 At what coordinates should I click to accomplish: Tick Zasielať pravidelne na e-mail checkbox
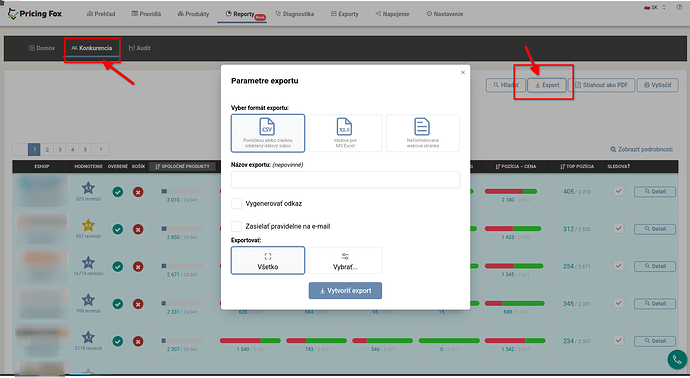coord(236,226)
